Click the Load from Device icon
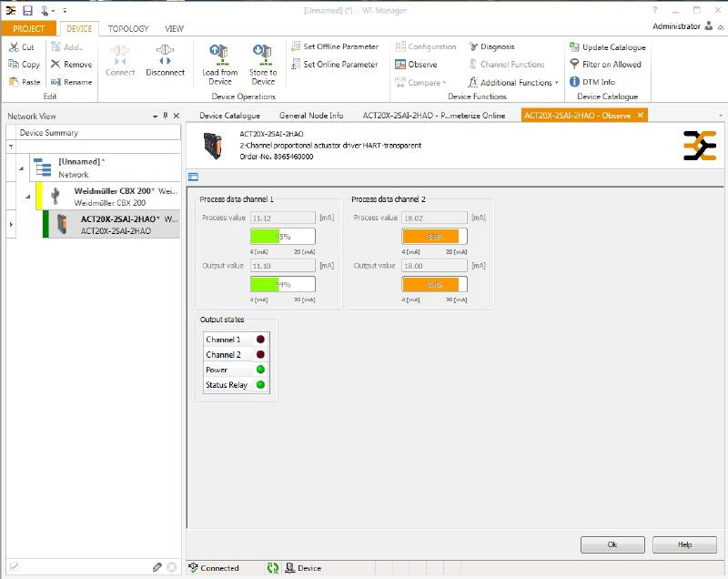The image size is (728, 579). [x=219, y=54]
